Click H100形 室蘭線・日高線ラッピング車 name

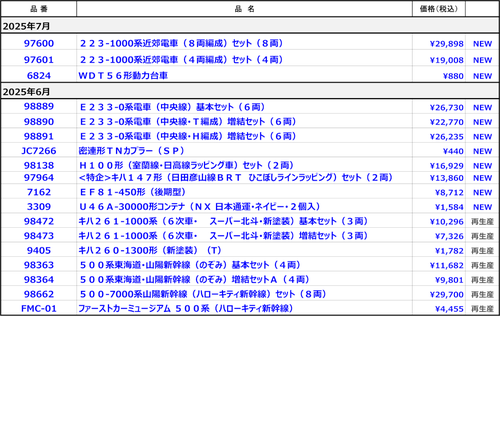point(186,165)
